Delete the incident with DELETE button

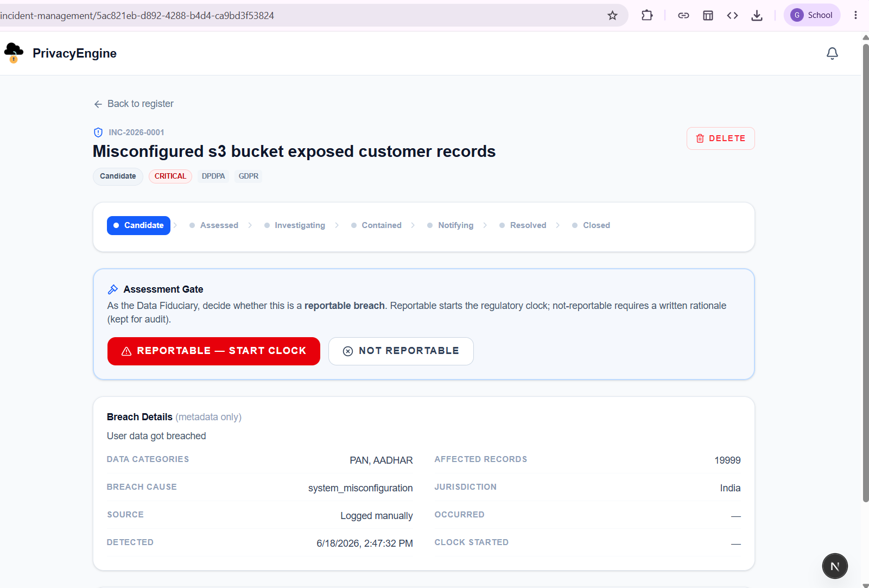(720, 138)
